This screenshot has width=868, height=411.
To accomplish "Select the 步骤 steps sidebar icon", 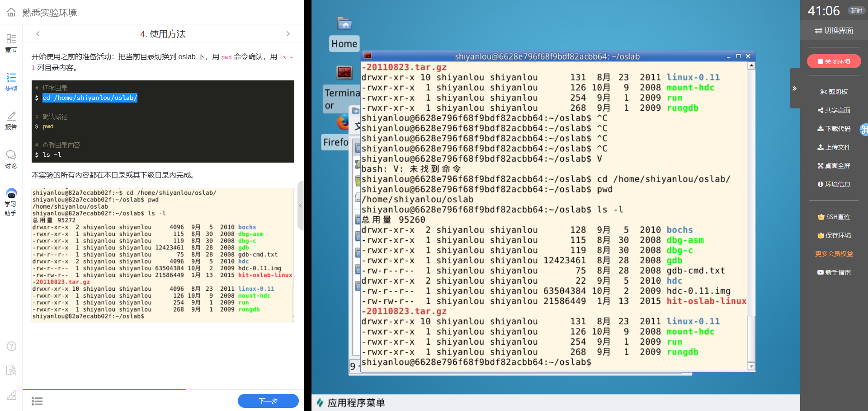I will (x=11, y=82).
